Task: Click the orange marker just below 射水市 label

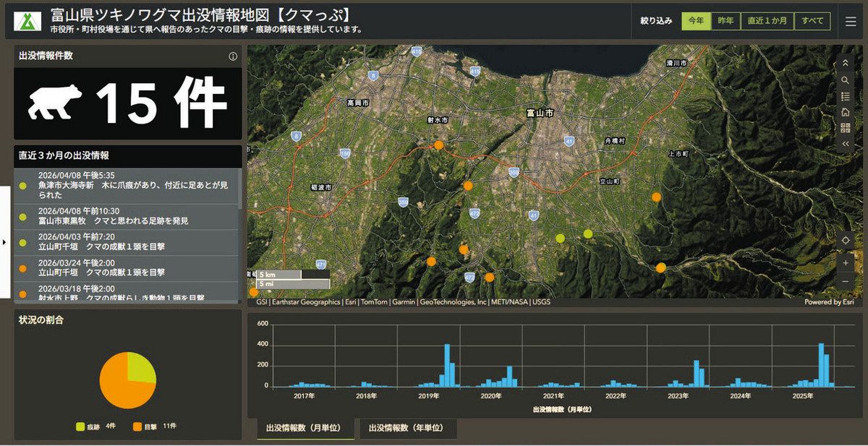Action: coord(438,145)
